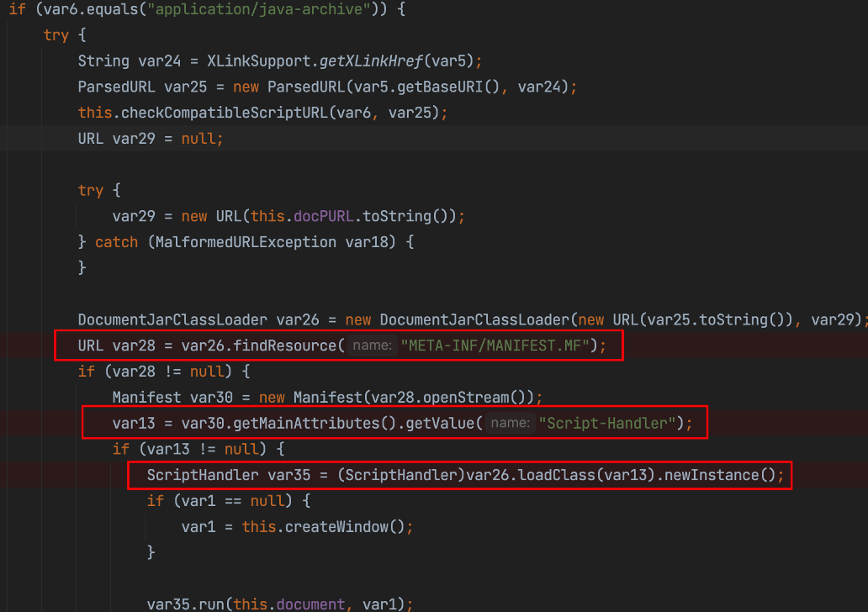Click MalformedURLException in the catch clause
Image resolution: width=868 pixels, height=612 pixels.
246,242
